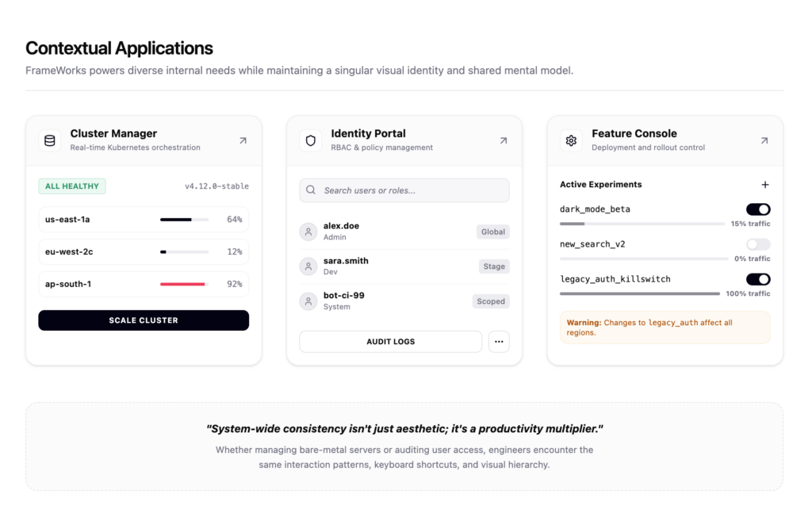
Task: Open AUDIT LOGS
Action: tap(390, 342)
